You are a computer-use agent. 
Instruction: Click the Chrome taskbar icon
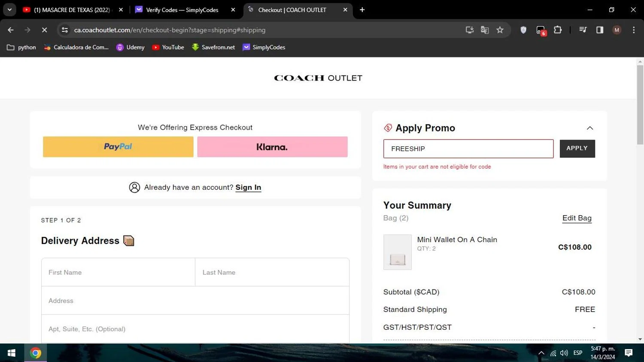click(x=36, y=353)
